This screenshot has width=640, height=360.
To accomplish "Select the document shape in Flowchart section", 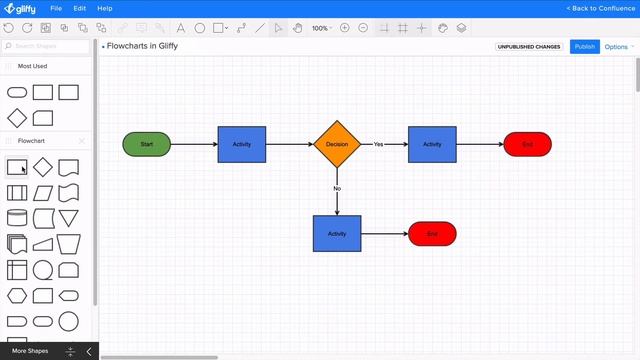I will click(x=69, y=168).
